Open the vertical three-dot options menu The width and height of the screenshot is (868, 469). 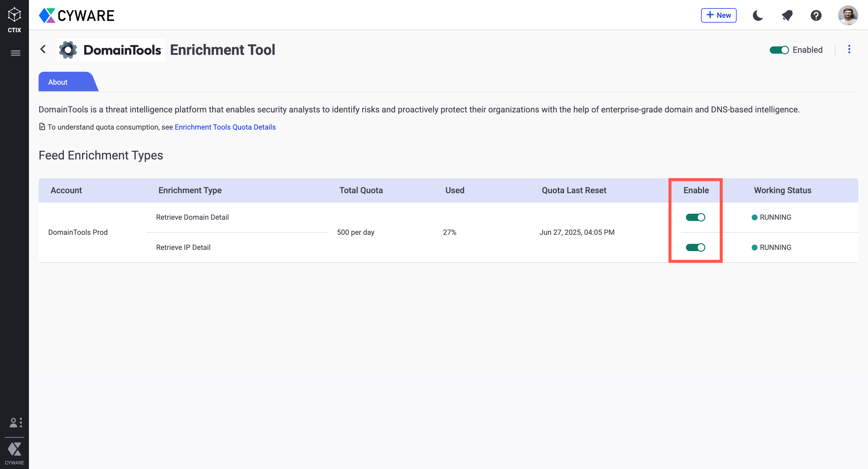pyautogui.click(x=849, y=49)
